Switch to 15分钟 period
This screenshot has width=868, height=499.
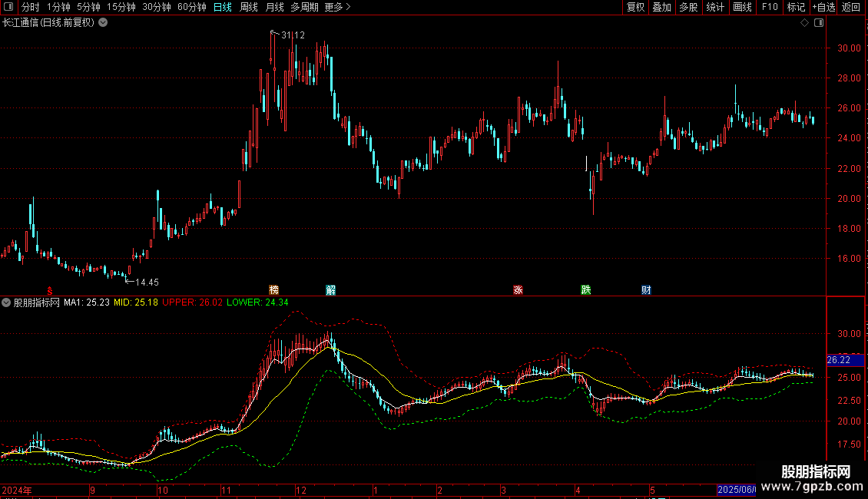[121, 7]
